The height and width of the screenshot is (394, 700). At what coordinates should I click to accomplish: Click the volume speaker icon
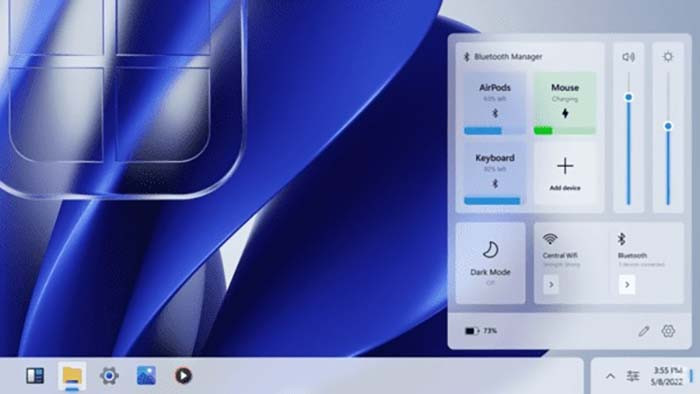point(628,57)
